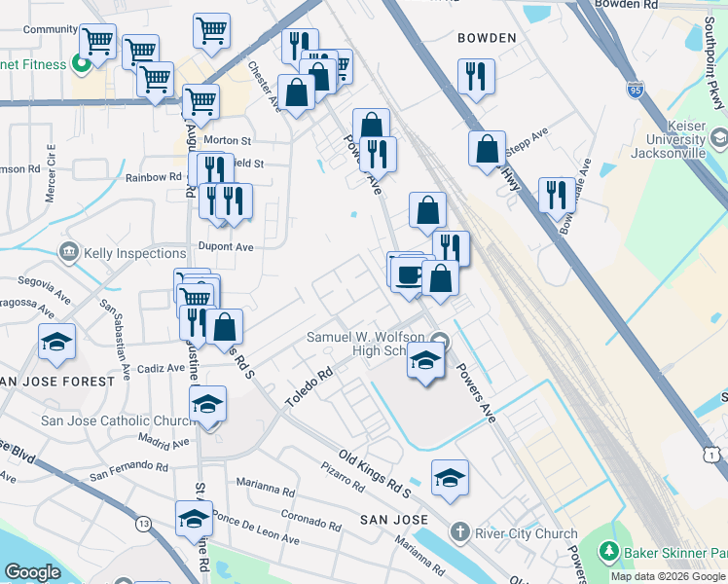Click the Dupont Ave street label
This screenshot has height=584, width=728.
[x=226, y=246]
